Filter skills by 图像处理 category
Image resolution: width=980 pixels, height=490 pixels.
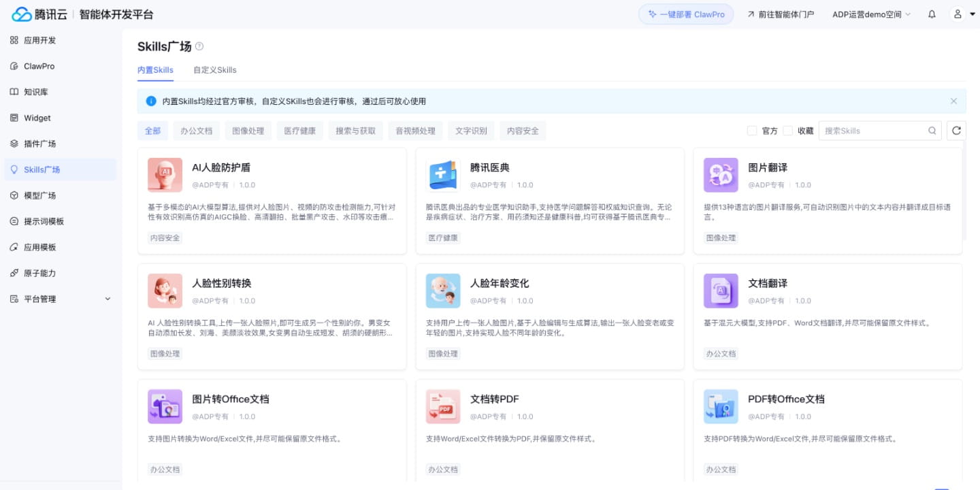pyautogui.click(x=248, y=131)
